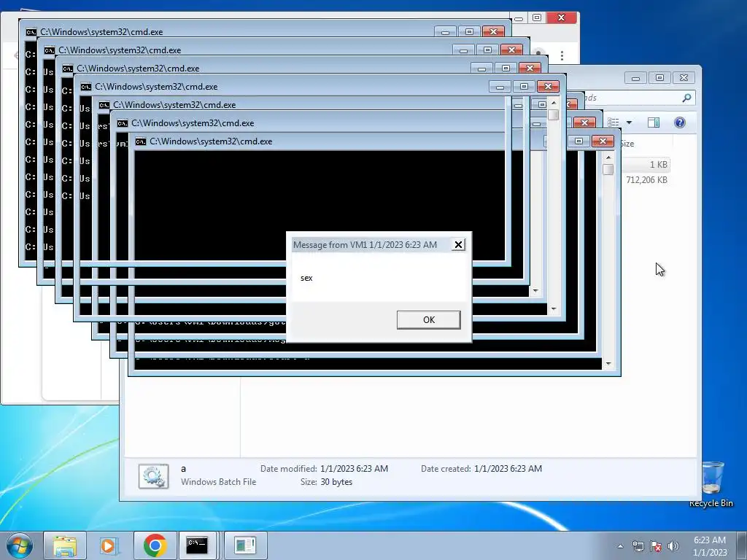Show hidden system tray icons
The width and height of the screenshot is (747, 560).
tap(620, 546)
